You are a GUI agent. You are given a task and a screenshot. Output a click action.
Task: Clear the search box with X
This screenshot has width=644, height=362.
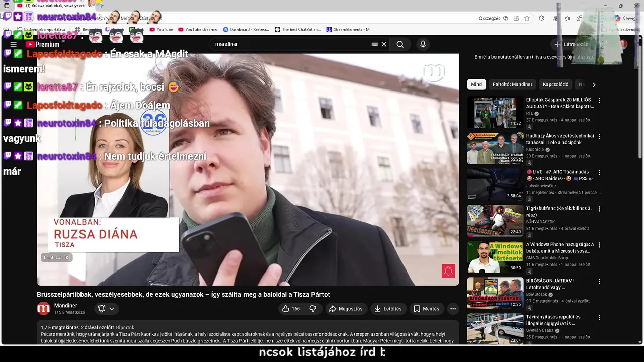point(384,44)
